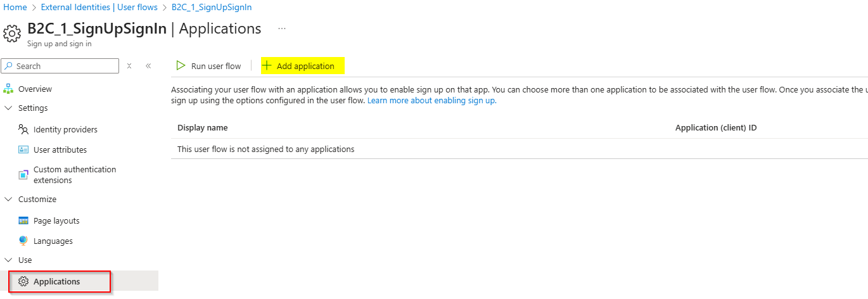Image resolution: width=868 pixels, height=299 pixels.
Task: Open External Identities | User flows breadcrumb
Action: point(99,7)
